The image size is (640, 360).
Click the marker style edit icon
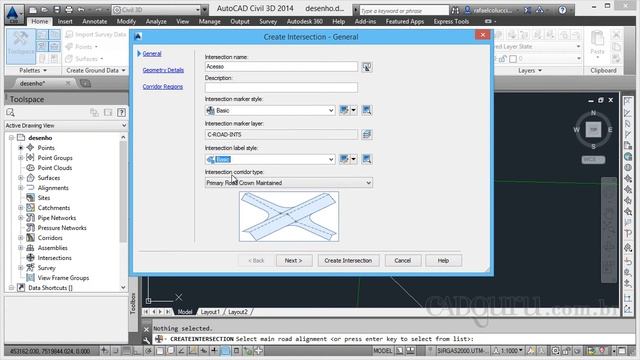(x=344, y=110)
